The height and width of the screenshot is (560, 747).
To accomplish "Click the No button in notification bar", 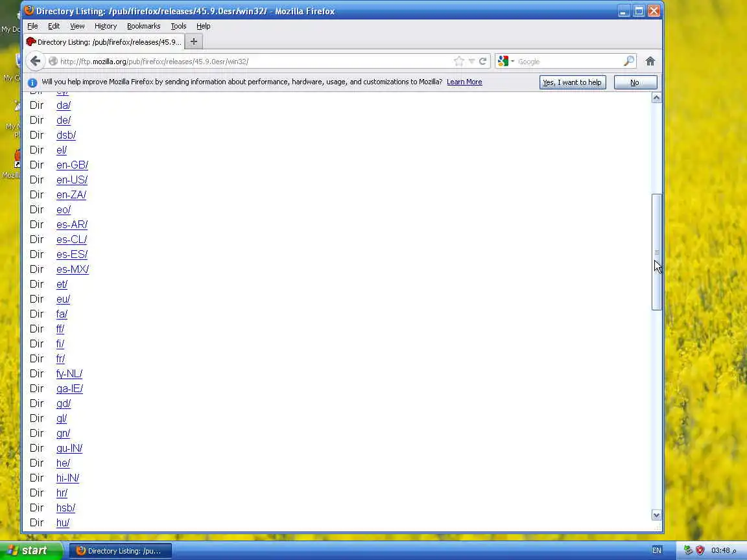I will tap(635, 82).
